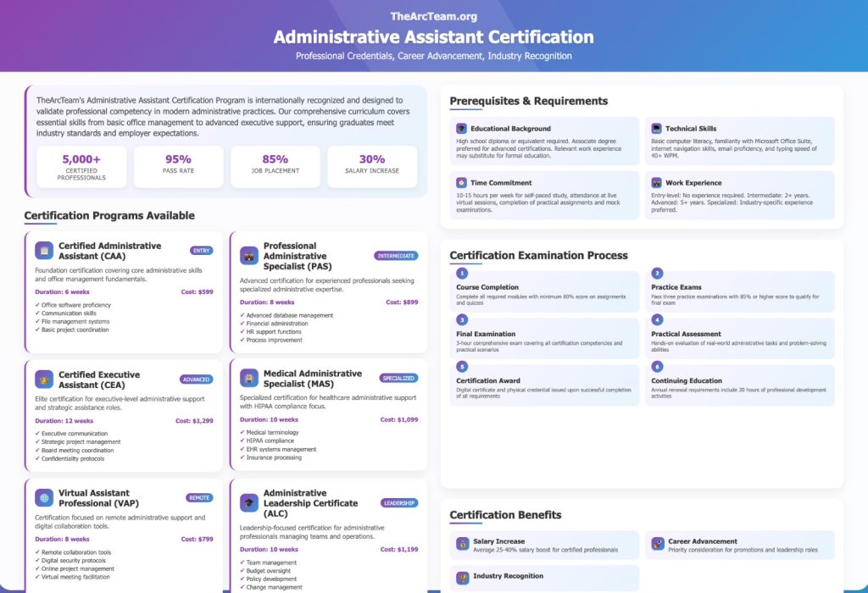Click the ENTRY level badge
Screen dimensions: 868x593
[x=202, y=251]
